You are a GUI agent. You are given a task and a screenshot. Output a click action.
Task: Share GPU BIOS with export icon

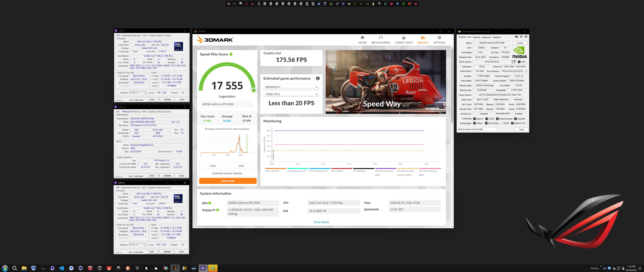(513, 62)
